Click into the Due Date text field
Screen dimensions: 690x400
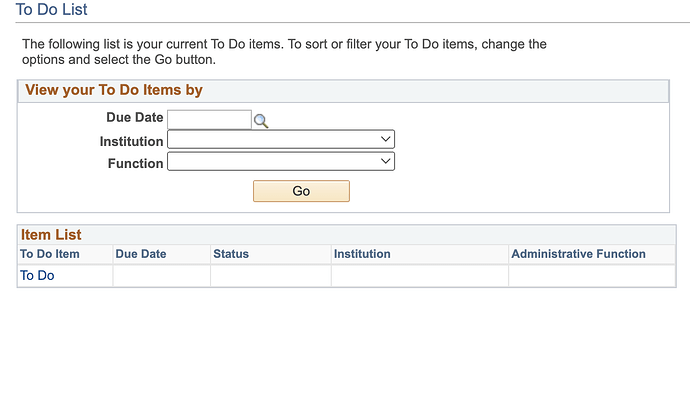tap(209, 120)
